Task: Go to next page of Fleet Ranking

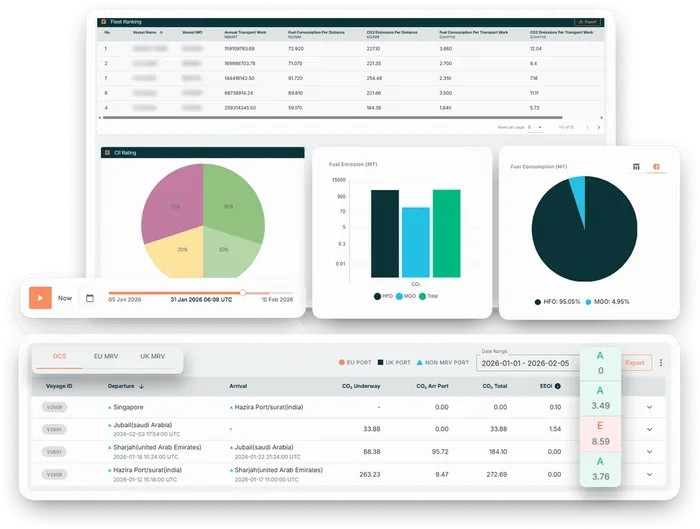Action: pos(599,128)
